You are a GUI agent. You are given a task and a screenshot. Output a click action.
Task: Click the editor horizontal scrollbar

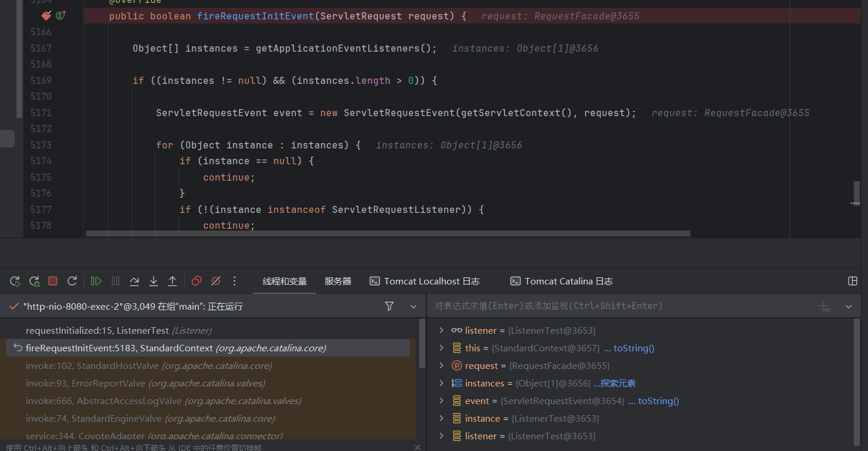[x=387, y=233]
